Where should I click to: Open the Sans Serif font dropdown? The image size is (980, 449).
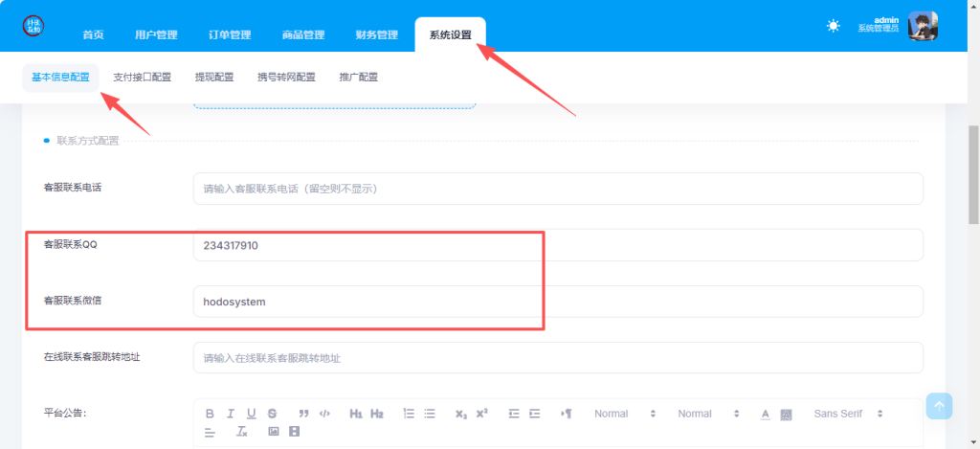(x=848, y=414)
